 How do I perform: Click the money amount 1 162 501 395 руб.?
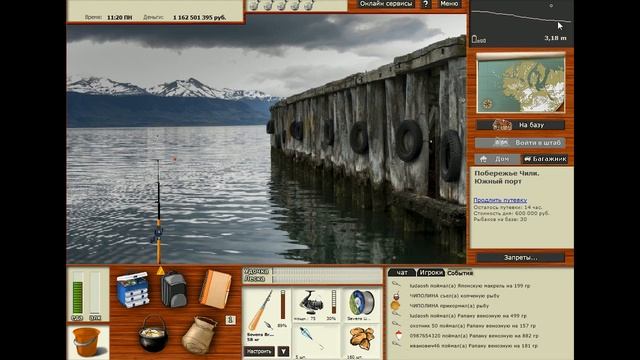pos(200,18)
